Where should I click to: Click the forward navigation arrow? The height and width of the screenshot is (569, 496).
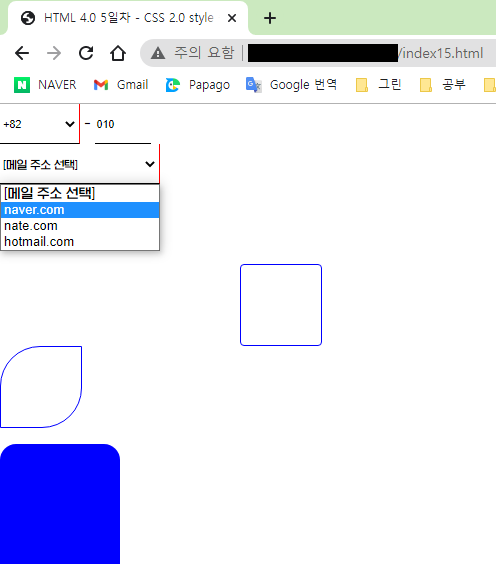[x=54, y=53]
